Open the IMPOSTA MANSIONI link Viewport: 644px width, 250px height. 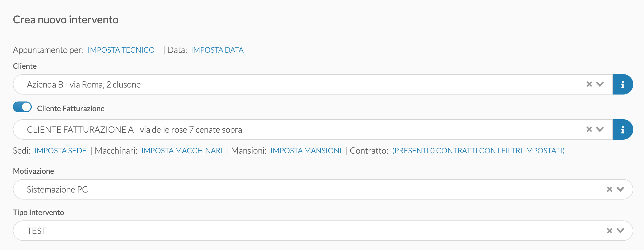[306, 151]
